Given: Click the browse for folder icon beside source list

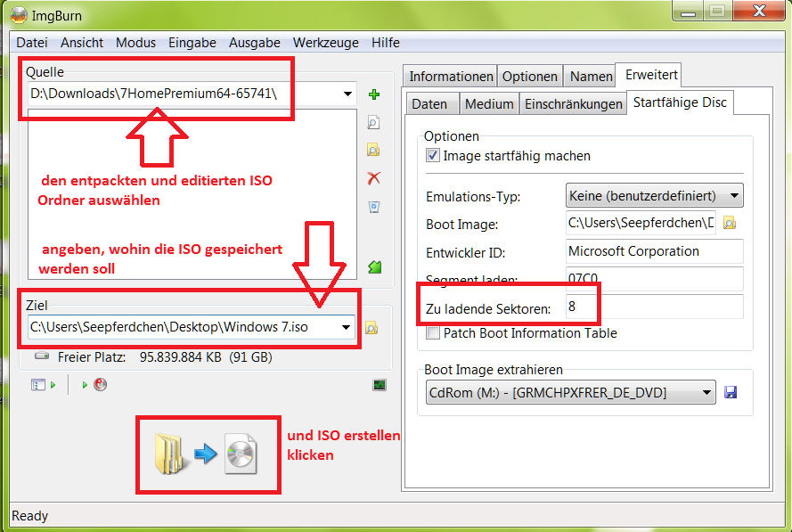Looking at the screenshot, I should click(x=373, y=150).
